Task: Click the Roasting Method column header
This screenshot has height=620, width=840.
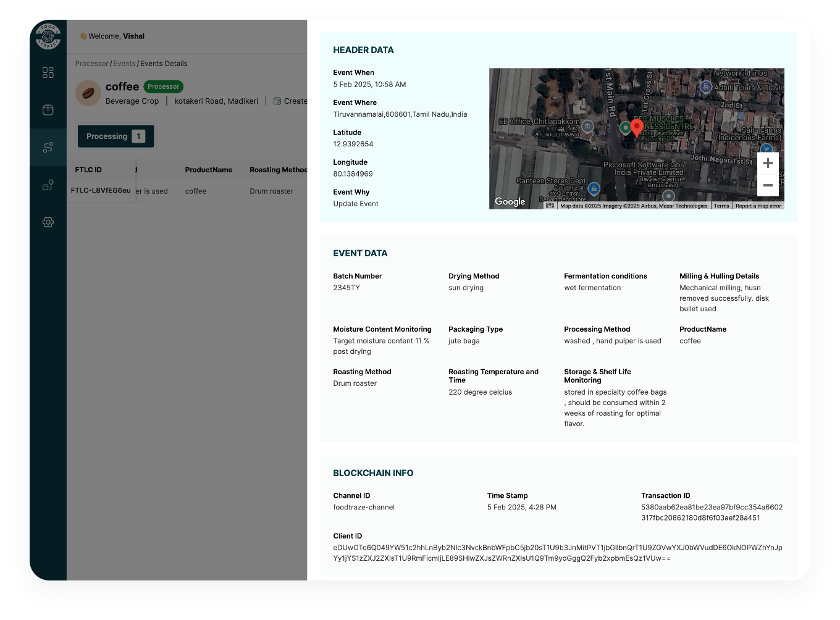Action: tap(278, 170)
